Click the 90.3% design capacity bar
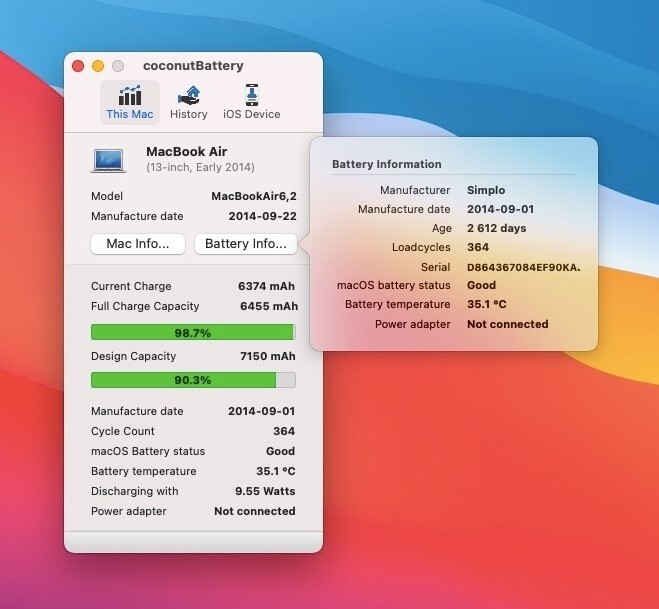This screenshot has height=609, width=659. coord(193,380)
